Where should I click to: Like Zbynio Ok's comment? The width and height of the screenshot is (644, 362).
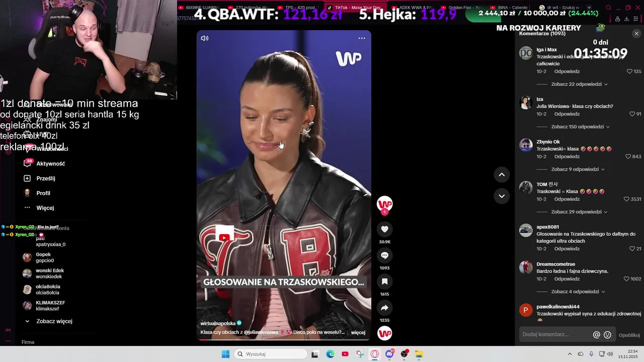[x=628, y=156]
